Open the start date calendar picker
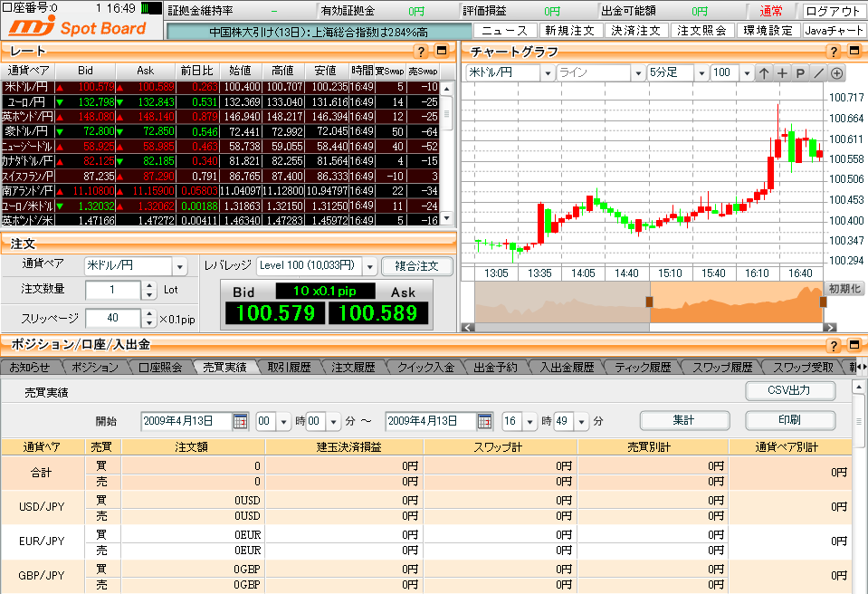This screenshot has height=594, width=868. [x=240, y=421]
